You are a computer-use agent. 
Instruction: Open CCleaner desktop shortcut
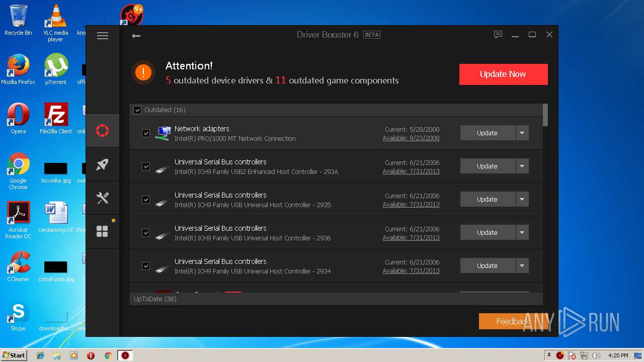[x=18, y=266]
